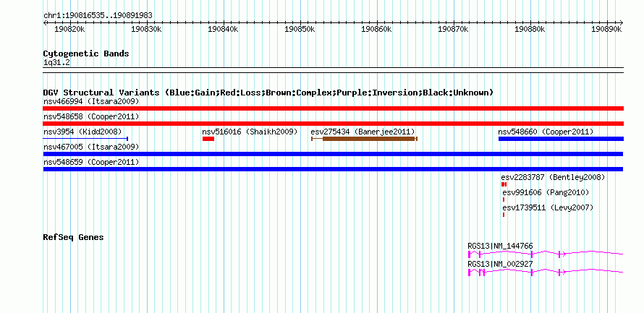Click the tiny red esv991606 variant marker
Screen dimensions: 644x313
504,200
